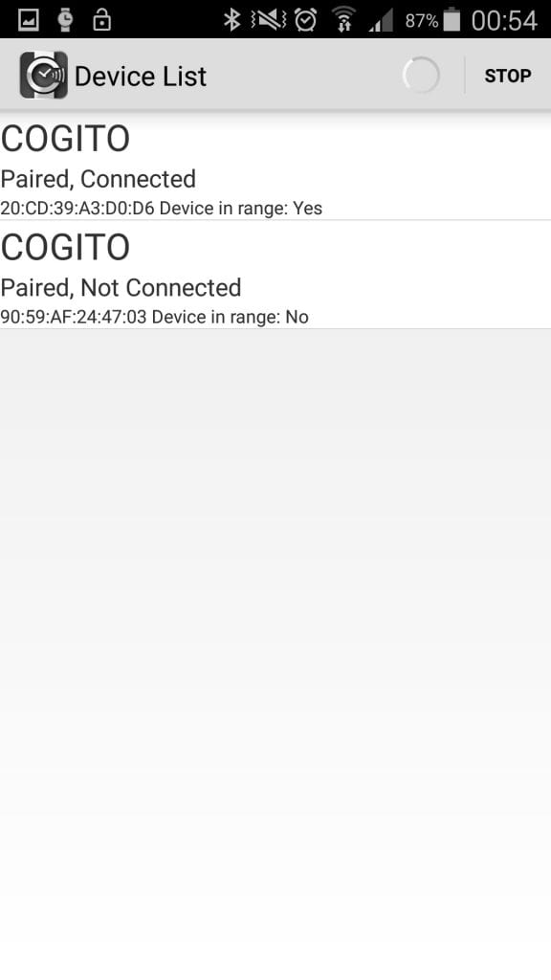Tap the signal strength icon
The width and height of the screenshot is (551, 980).
coord(381,21)
